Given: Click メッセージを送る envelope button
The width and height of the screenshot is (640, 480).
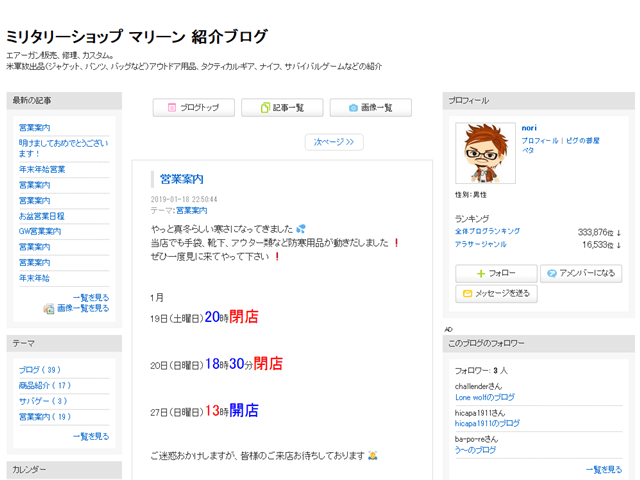Looking at the screenshot, I should point(496,294).
